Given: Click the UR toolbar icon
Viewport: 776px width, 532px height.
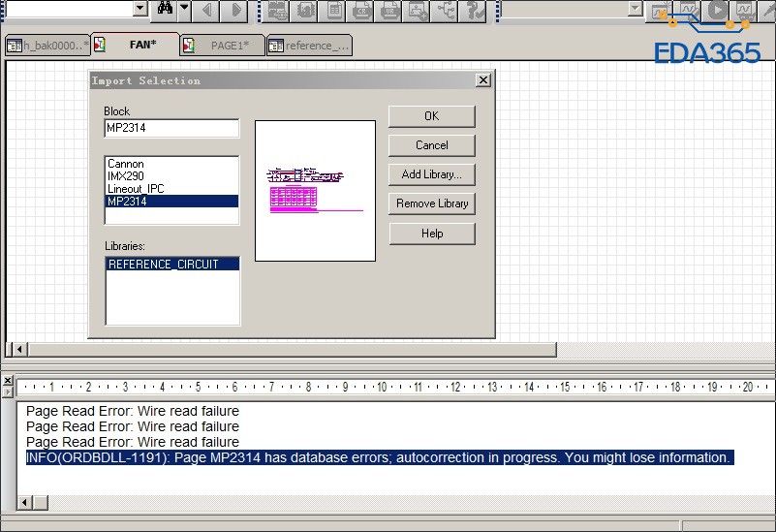Looking at the screenshot, I should (x=390, y=11).
